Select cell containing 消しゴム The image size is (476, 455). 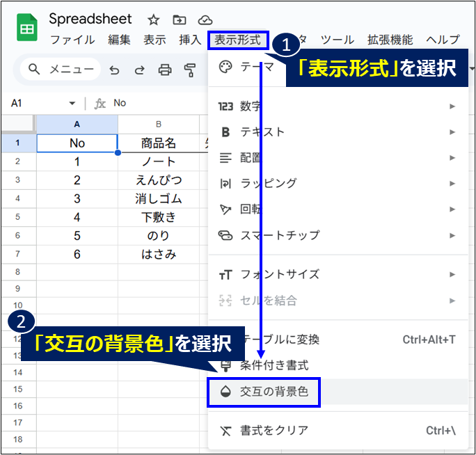[159, 199]
